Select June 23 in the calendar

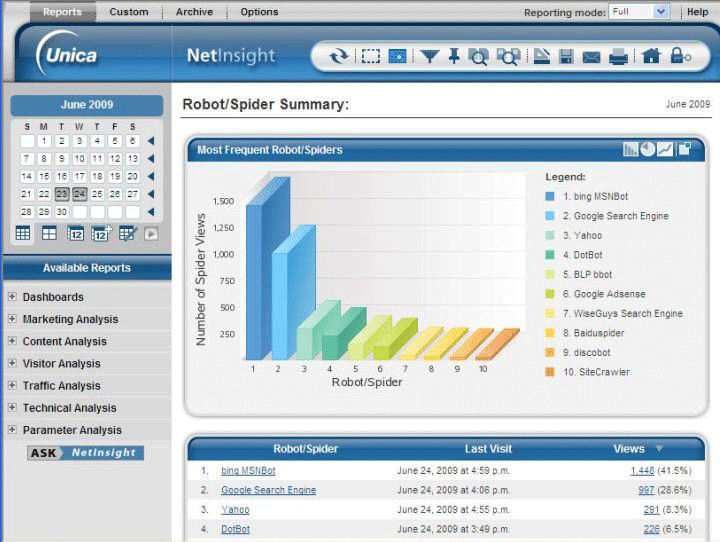[62, 194]
